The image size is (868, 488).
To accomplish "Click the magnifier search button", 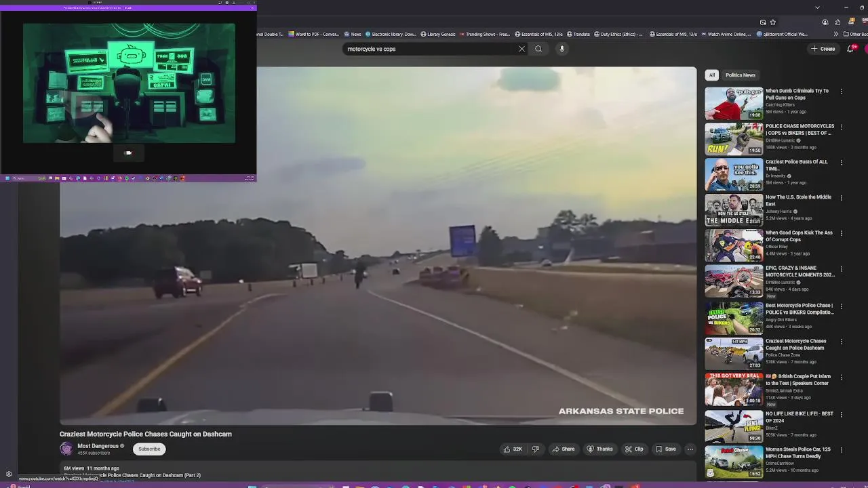I will (x=538, y=49).
